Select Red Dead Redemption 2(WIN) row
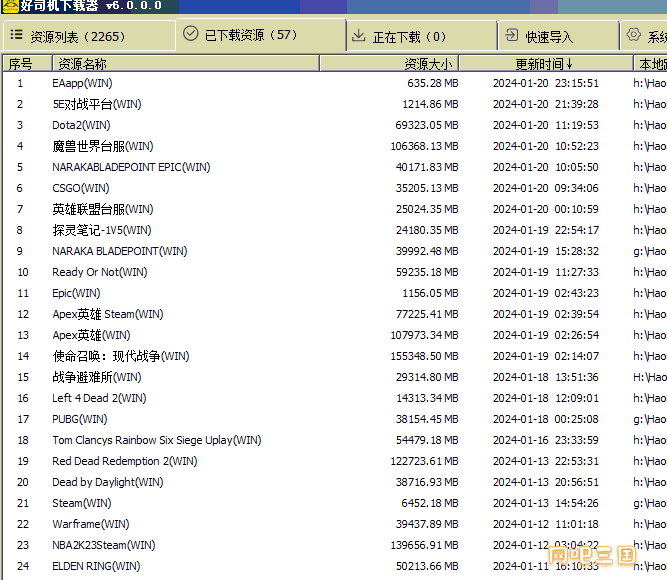 coord(334,461)
